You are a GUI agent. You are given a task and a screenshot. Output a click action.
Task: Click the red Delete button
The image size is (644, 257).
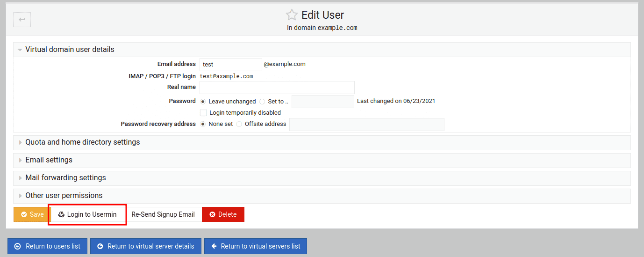[x=223, y=214]
